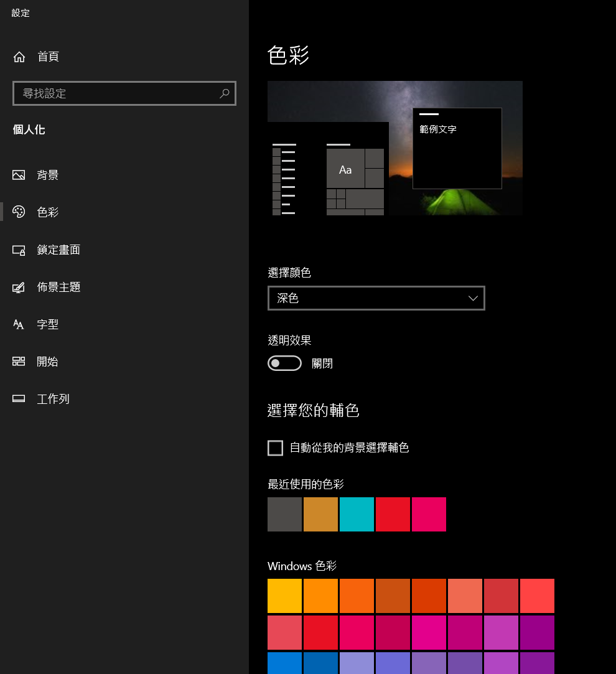This screenshot has height=674, width=616.
Task: Click the chevron on 深色 dropdown
Action: click(473, 298)
